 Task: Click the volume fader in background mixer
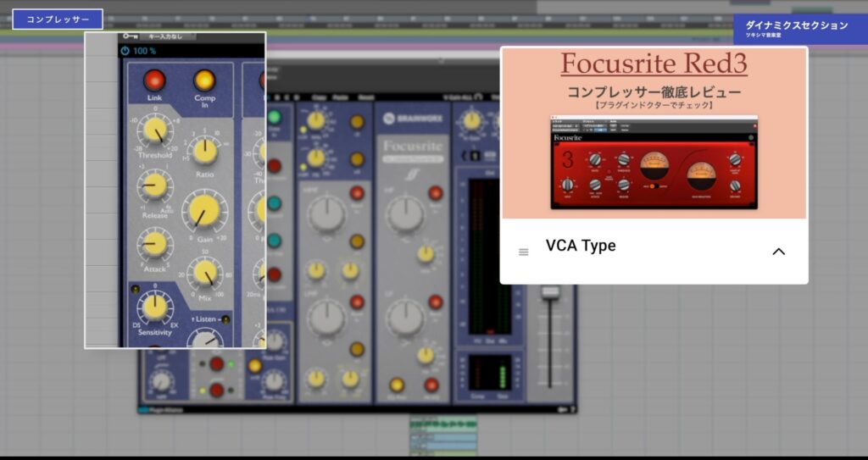click(550, 293)
